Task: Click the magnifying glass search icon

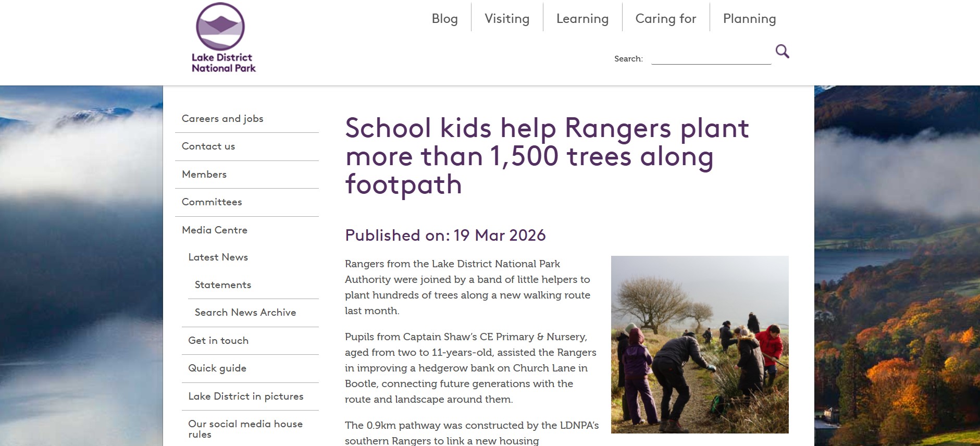Action: [x=782, y=51]
